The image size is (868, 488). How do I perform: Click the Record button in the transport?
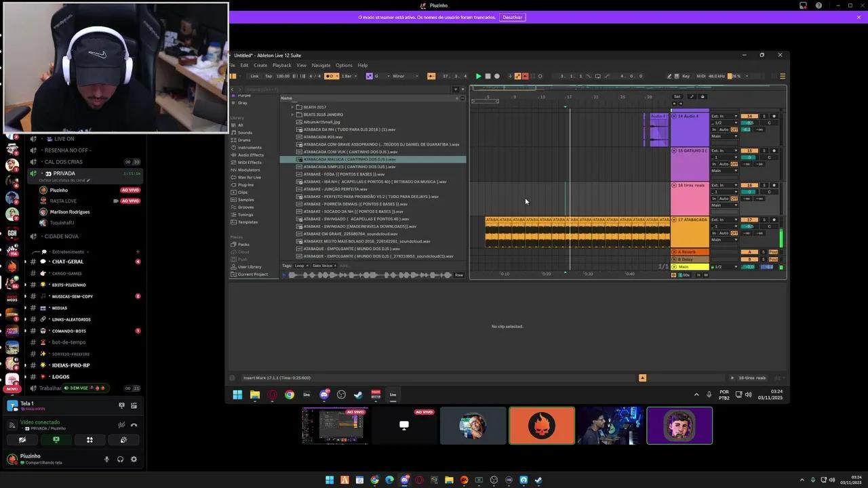[x=496, y=76]
